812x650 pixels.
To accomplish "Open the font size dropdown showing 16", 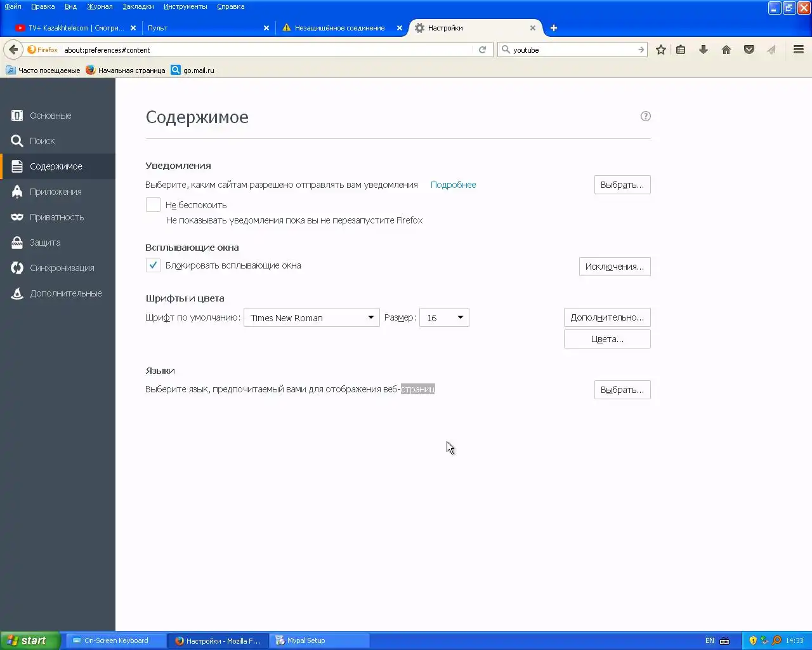I will [444, 317].
